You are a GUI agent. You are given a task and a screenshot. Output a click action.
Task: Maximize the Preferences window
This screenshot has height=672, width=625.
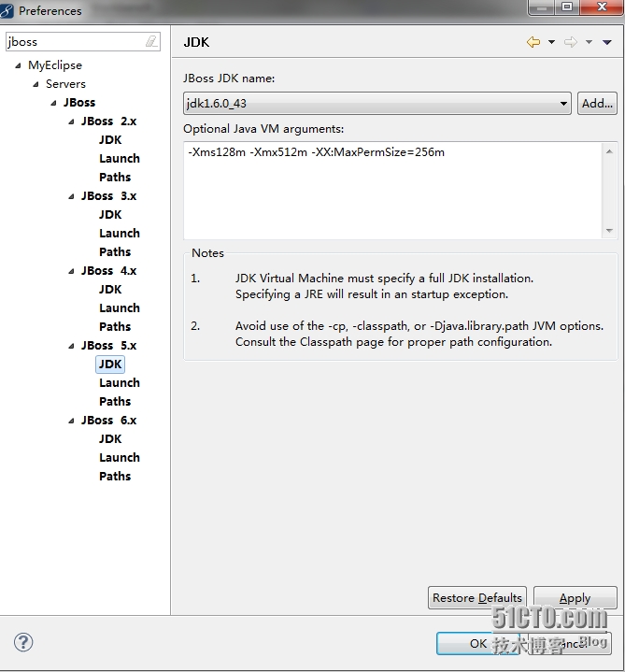click(567, 7)
